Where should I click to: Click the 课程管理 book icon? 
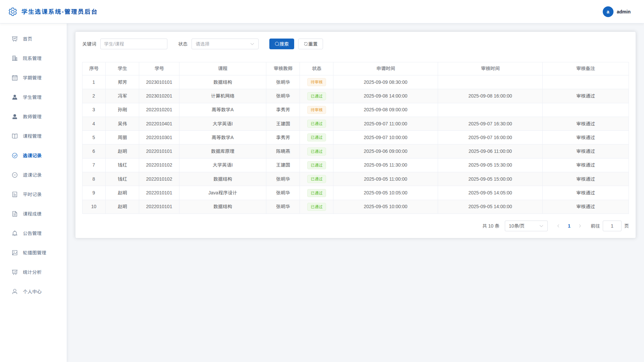(x=15, y=136)
